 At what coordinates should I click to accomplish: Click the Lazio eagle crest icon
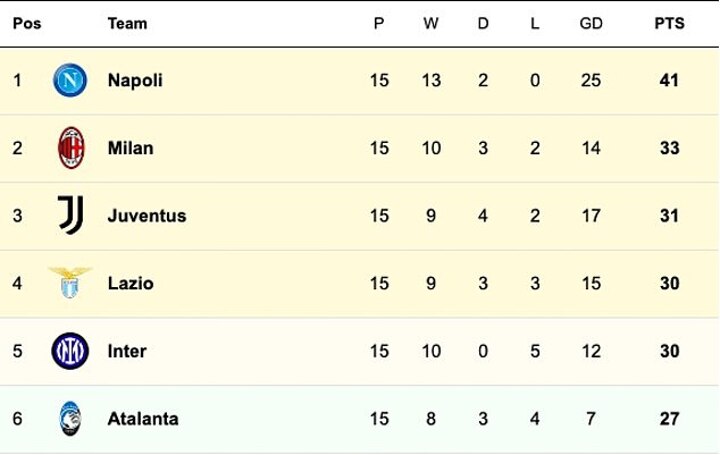(70, 283)
